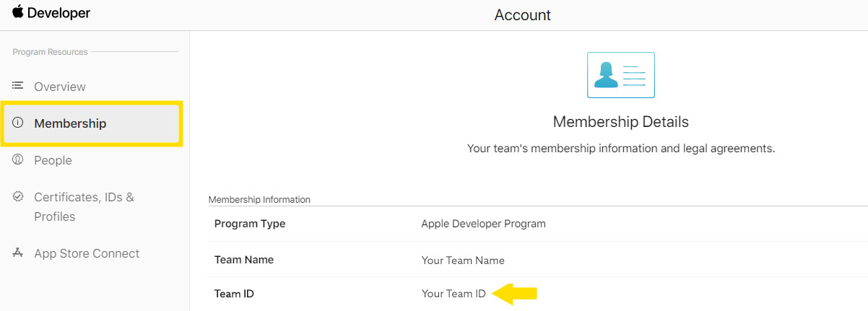Open App Store Connect link
Screen dimensions: 868x311
click(x=87, y=253)
